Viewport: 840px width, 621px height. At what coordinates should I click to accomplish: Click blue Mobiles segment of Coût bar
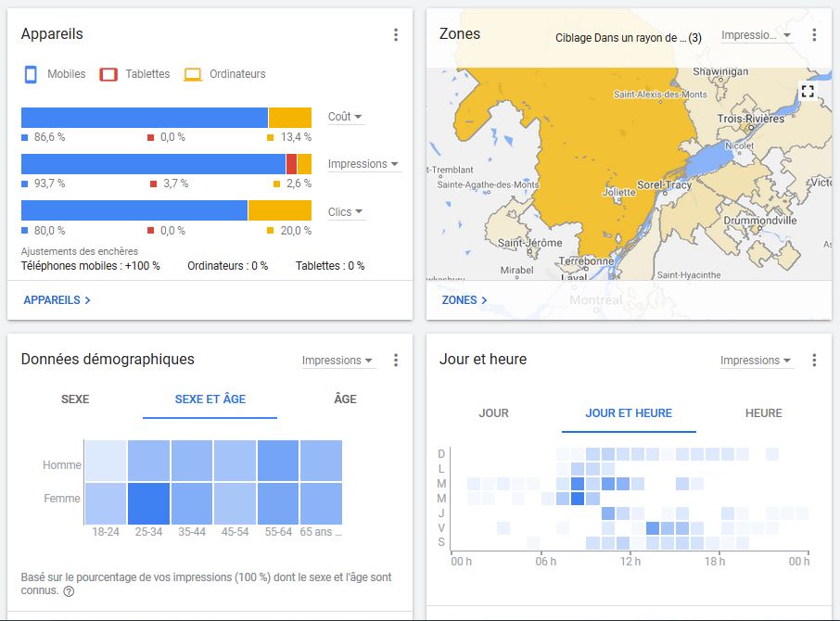point(144,118)
